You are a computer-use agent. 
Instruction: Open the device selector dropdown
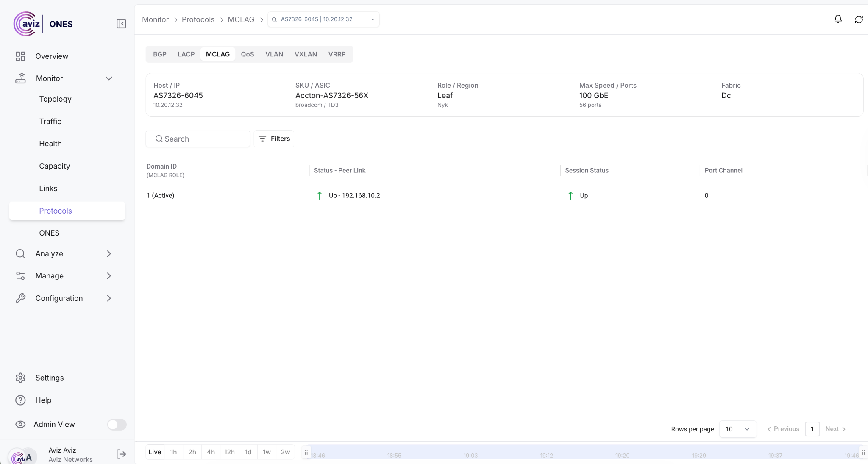(x=323, y=19)
